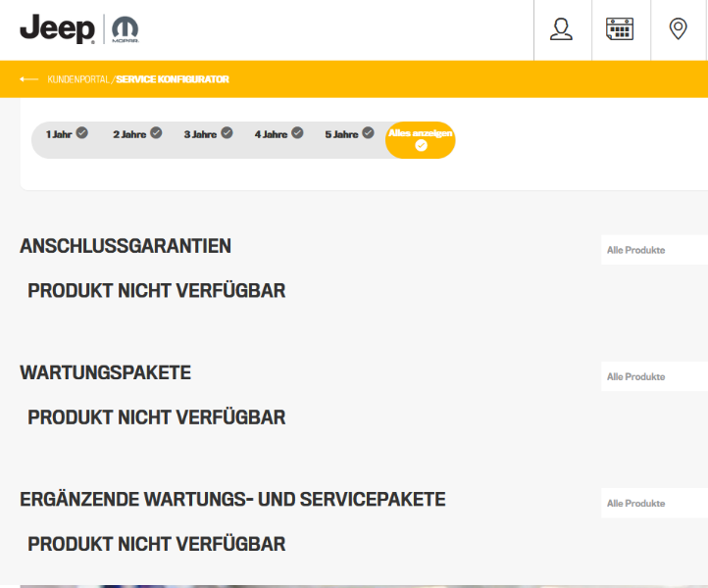Click the Wartungspakete section heading
Screen dimensions: 708x588
[x=105, y=372]
